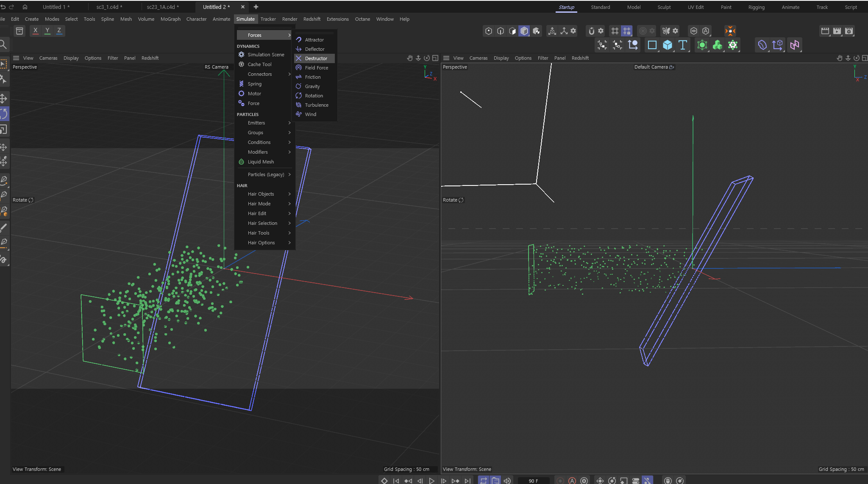868x484 pixels.
Task: Toggle loop playback mode
Action: (483, 481)
